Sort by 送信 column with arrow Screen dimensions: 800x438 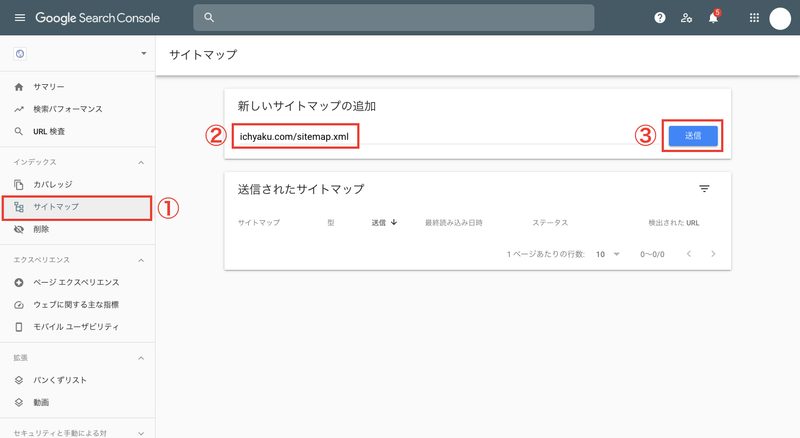coord(384,223)
